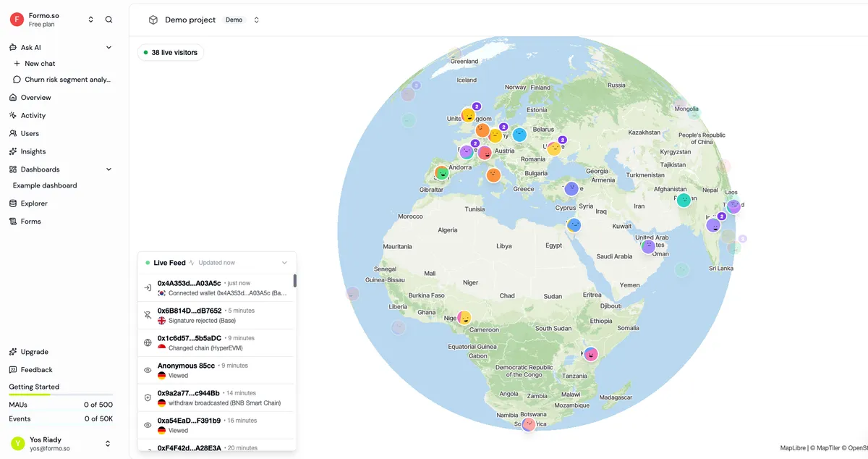Viewport: 868px width, 459px height.
Task: Collapse the Ask AI section chevron
Action: click(109, 48)
